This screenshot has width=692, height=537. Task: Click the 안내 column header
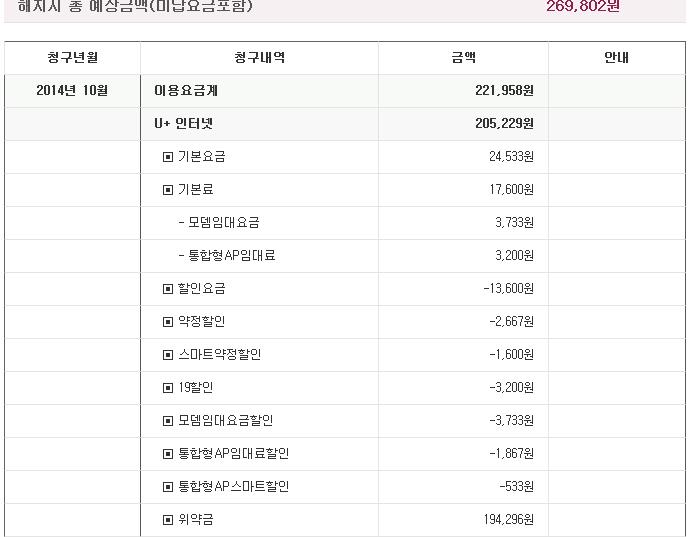[617, 58]
